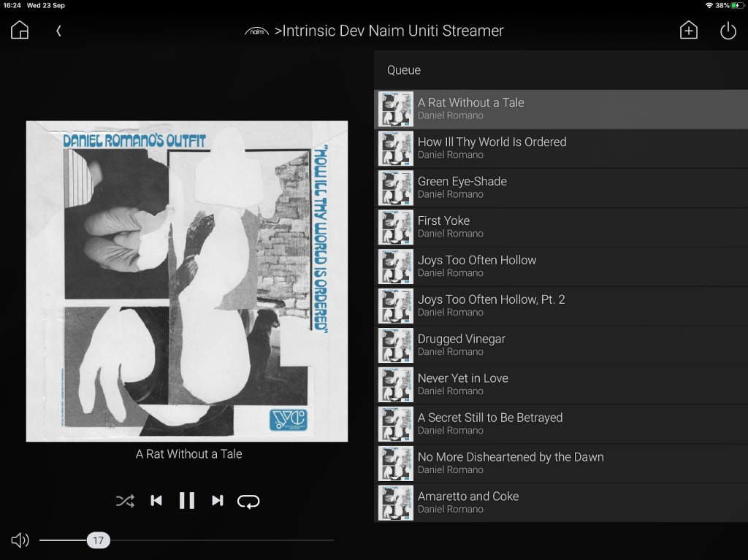This screenshot has height=560, width=748.
Task: Play 'Joys Too Often Hollow, Pt. 2'
Action: click(x=561, y=306)
